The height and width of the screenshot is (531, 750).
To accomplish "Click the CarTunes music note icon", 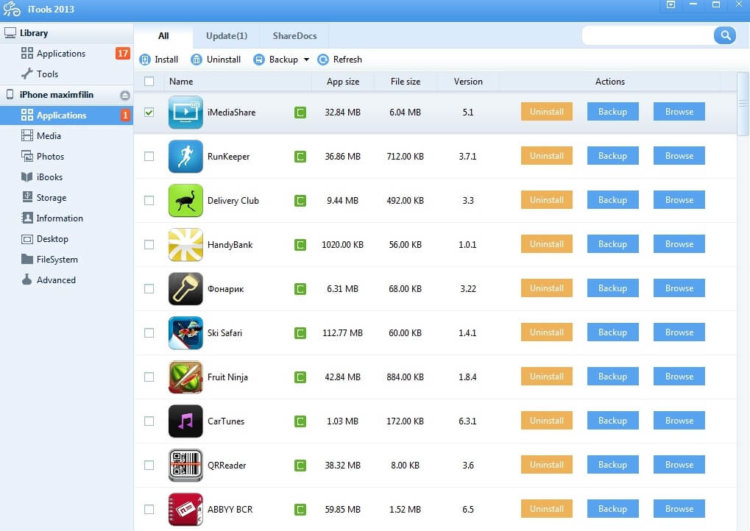I will pos(186,421).
